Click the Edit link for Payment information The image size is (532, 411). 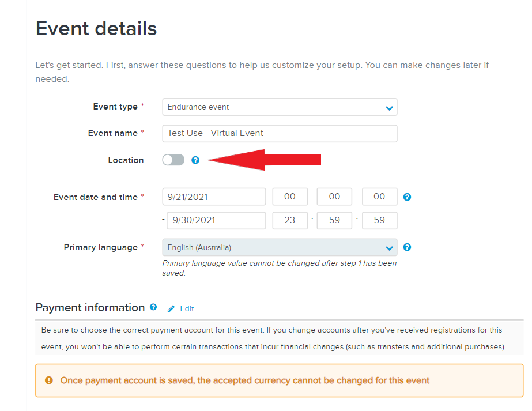click(187, 308)
